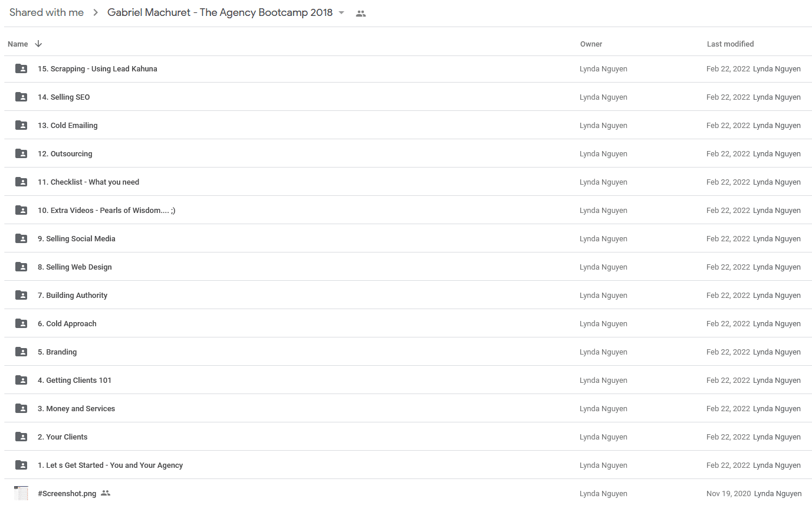The width and height of the screenshot is (812, 505).
Task: Open Gabriel Machuret Agency Bootcamp breadcrumb menu
Action: pos(220,12)
